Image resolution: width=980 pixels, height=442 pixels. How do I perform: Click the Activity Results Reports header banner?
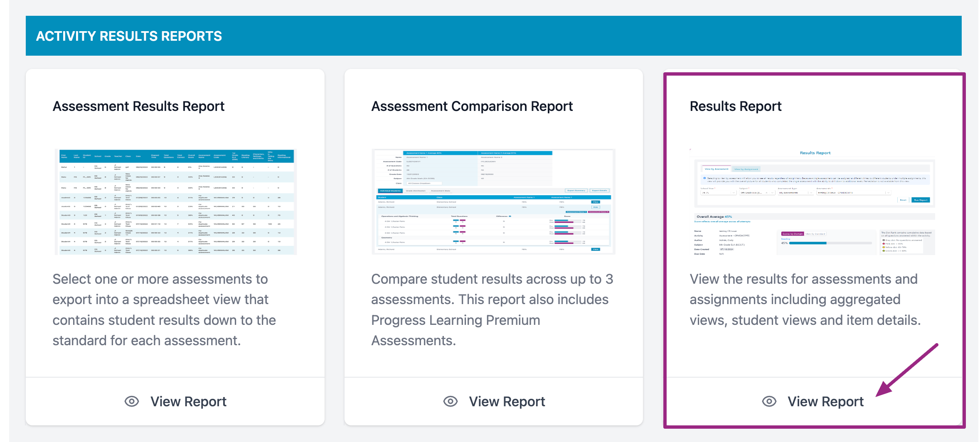493,36
